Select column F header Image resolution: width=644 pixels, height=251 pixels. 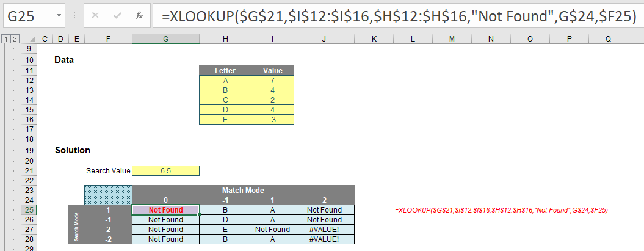(108, 38)
